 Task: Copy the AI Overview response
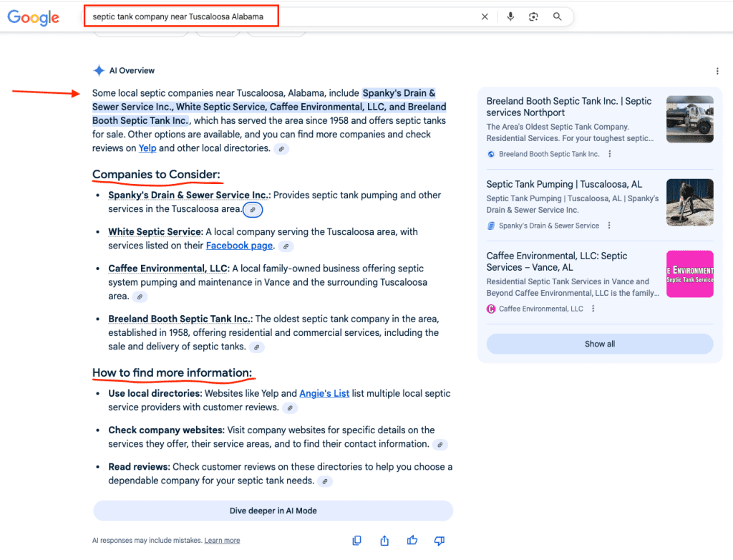click(356, 541)
